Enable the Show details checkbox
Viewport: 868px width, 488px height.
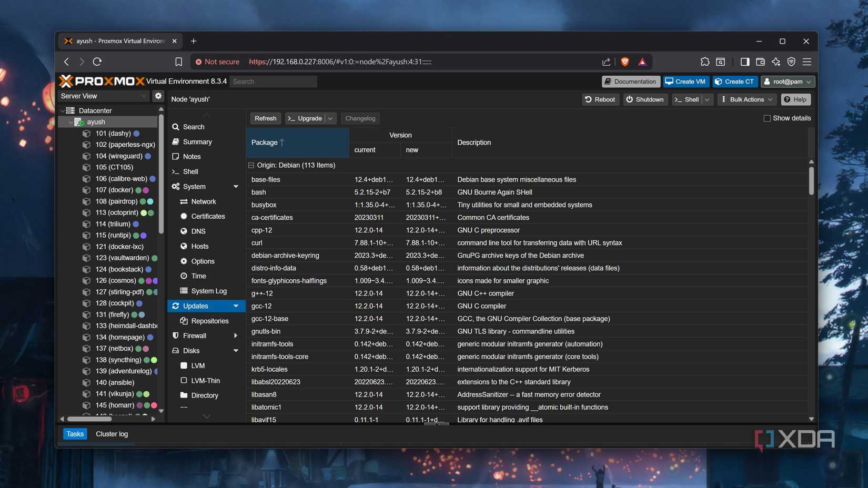coord(767,118)
